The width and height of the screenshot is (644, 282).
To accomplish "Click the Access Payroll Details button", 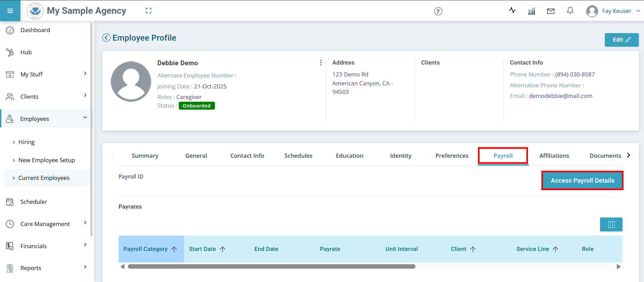I will [582, 181].
